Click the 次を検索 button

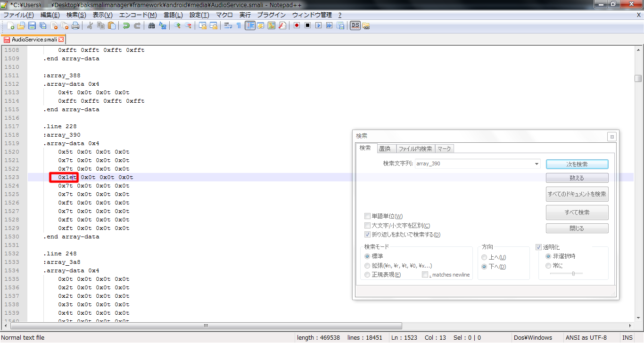tap(577, 164)
